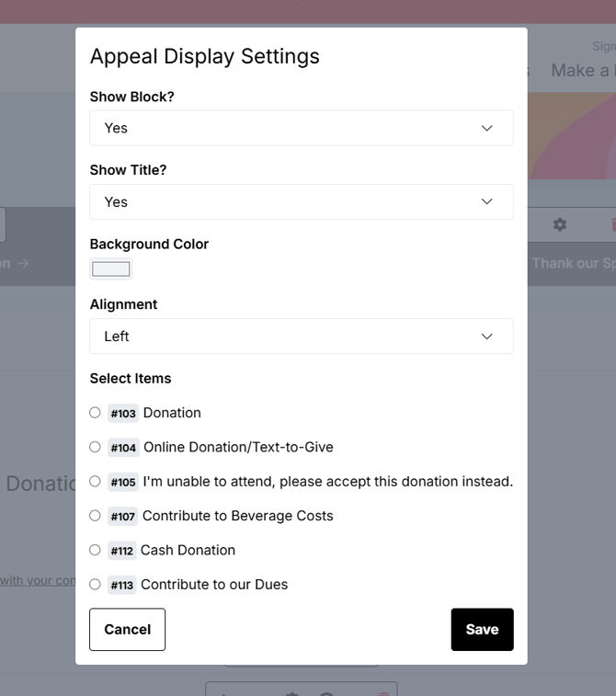The image size is (616, 696).
Task: Open the Alignment dropdown set to Left
Action: (302, 336)
